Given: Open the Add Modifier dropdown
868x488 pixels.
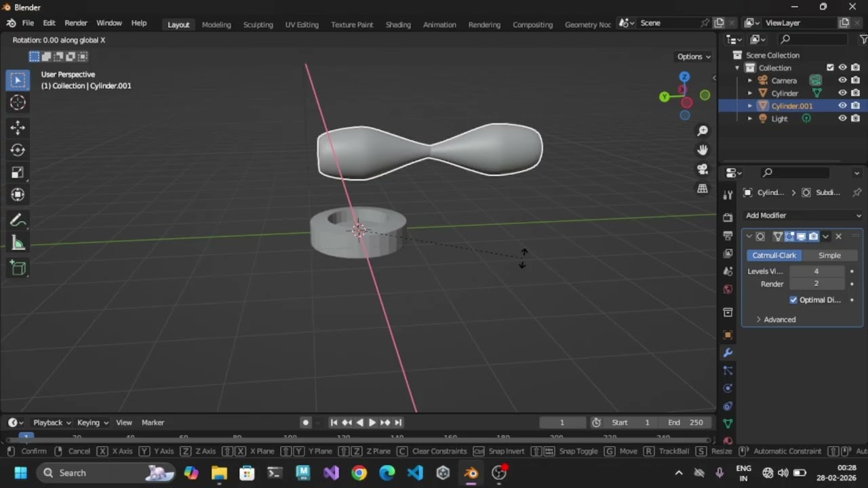Looking at the screenshot, I should 804,216.
